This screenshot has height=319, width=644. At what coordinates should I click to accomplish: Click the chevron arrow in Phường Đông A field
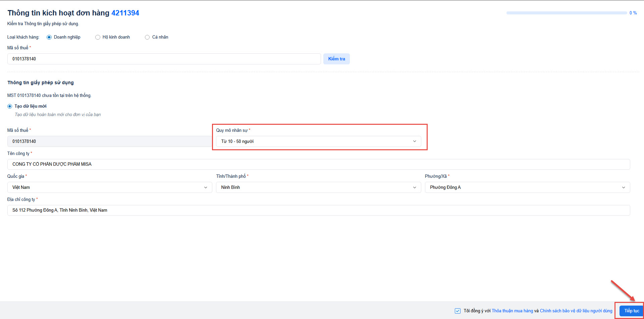[x=624, y=188]
